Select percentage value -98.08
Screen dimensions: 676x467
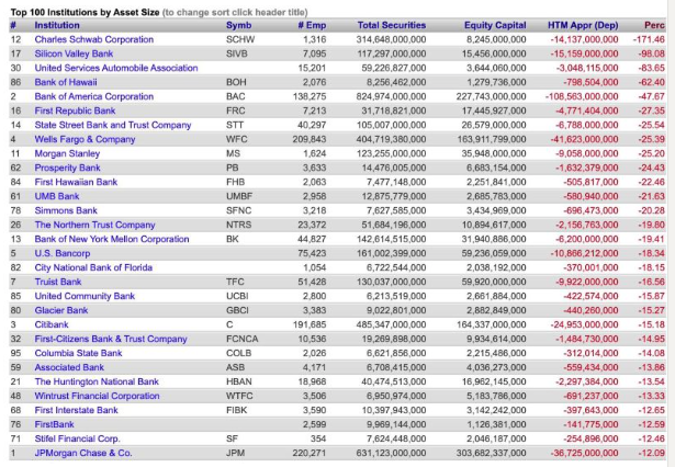pos(651,54)
